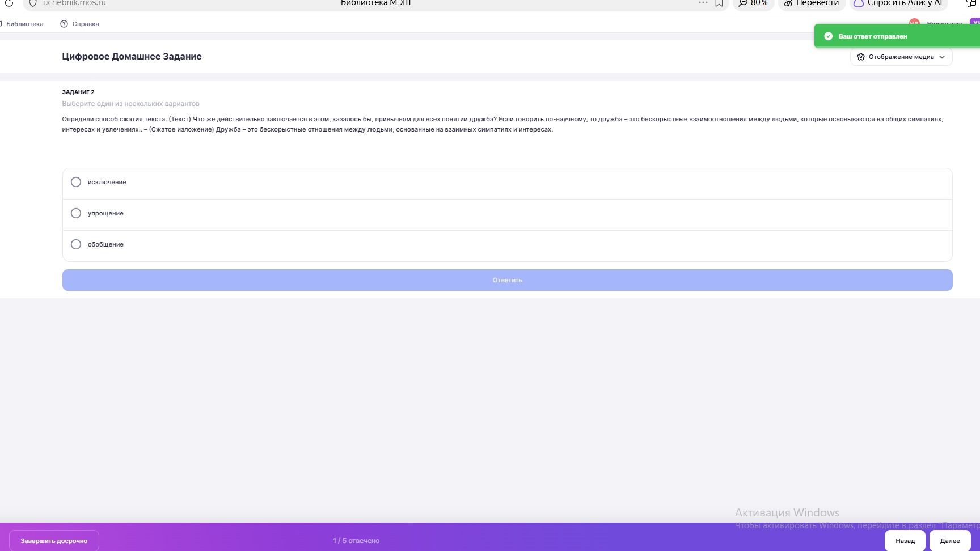Screen dimensions: 980x551
Task: Click 'Спросить Алису AI' button
Action: pos(899,3)
